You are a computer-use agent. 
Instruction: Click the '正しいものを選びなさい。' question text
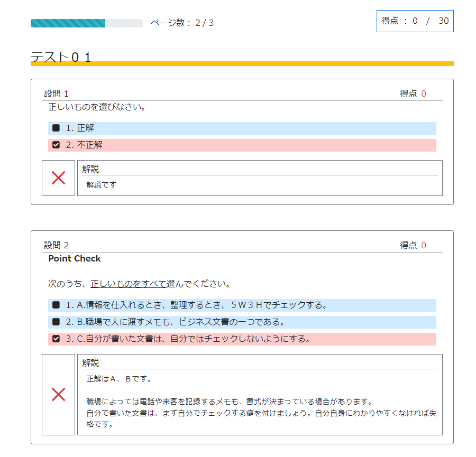97,107
